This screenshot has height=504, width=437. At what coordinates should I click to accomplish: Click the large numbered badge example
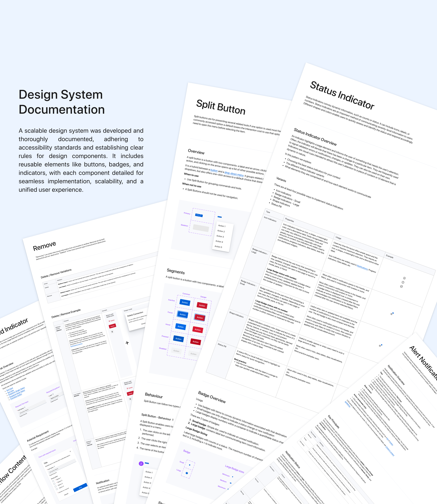coord(187,473)
